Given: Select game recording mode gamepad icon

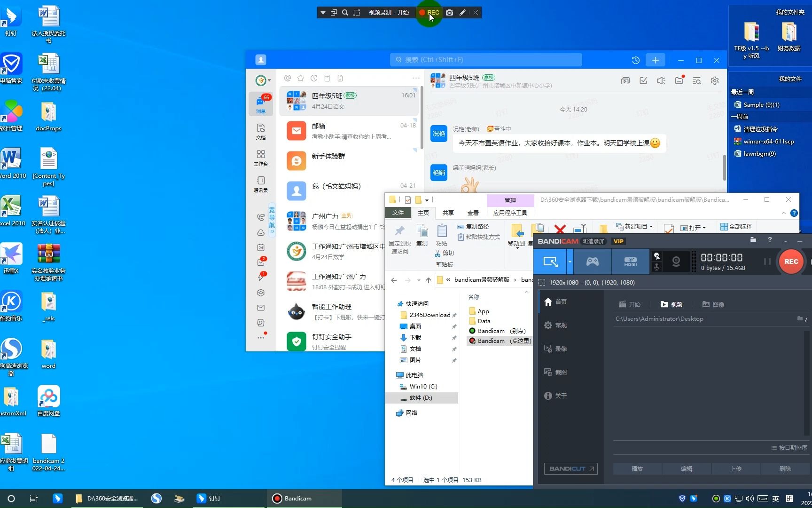Looking at the screenshot, I should pos(592,262).
